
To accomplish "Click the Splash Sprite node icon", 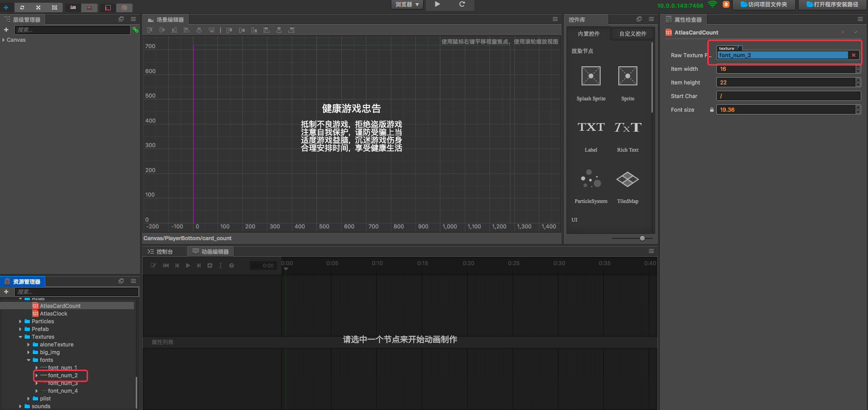I will [591, 76].
